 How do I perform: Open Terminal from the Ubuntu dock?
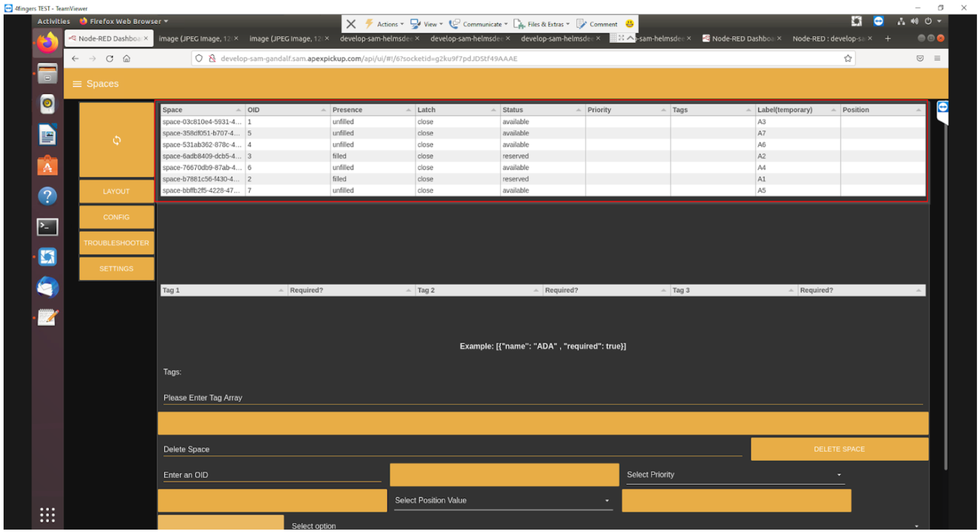47,227
